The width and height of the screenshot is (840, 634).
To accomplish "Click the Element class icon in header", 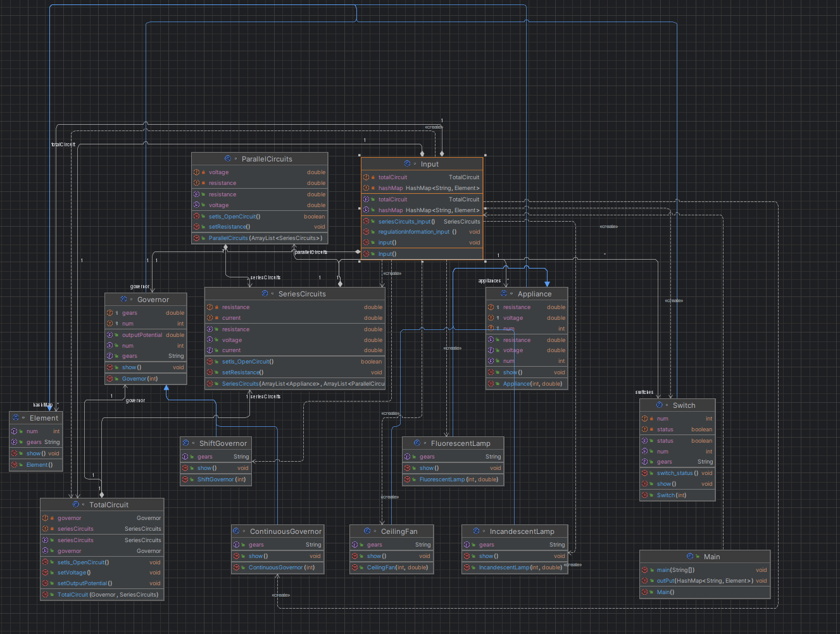I will pyautogui.click(x=16, y=417).
